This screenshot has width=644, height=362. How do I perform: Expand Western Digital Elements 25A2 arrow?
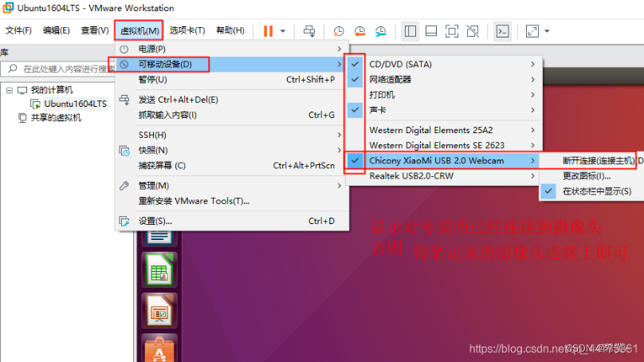[532, 130]
